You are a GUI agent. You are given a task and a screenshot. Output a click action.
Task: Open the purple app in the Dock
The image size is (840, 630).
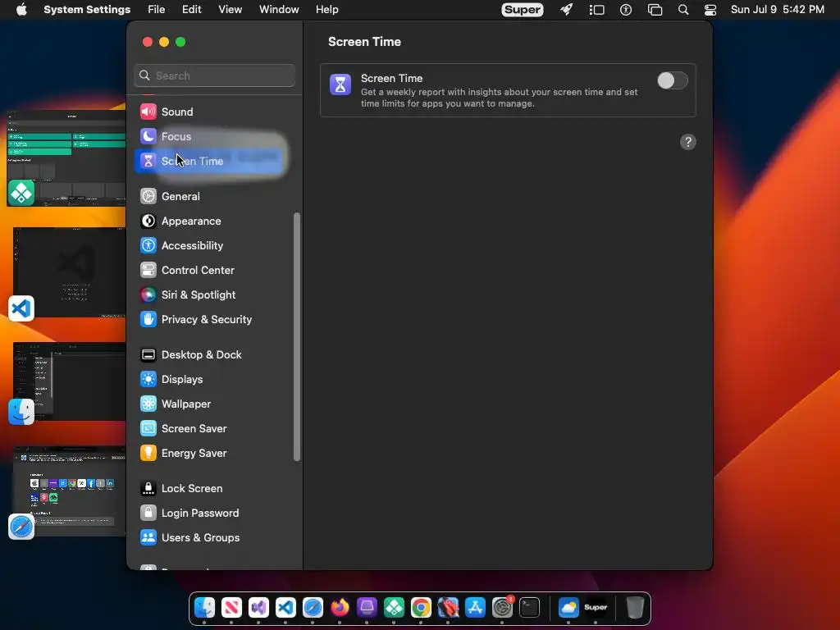(367, 608)
